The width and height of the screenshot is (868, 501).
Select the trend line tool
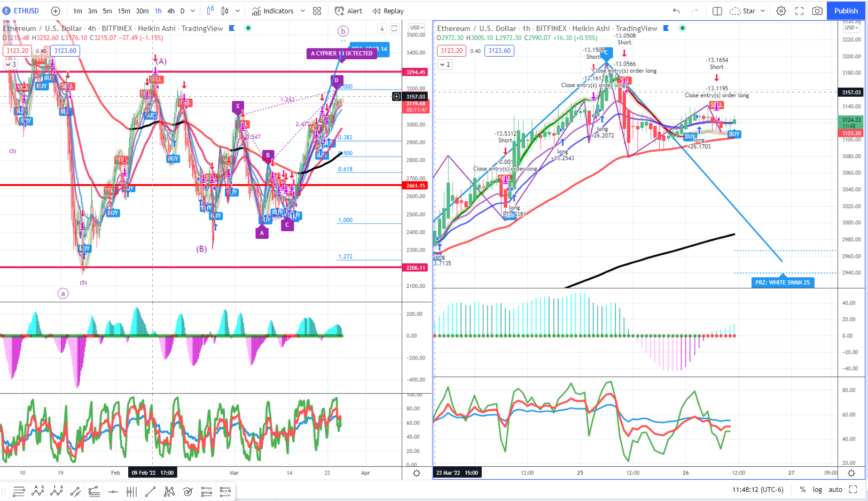(150, 491)
